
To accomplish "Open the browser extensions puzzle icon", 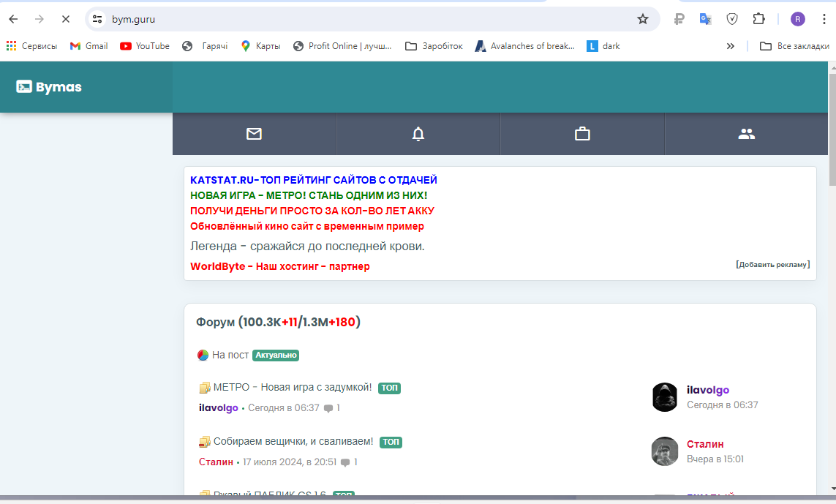I will 758,19.
